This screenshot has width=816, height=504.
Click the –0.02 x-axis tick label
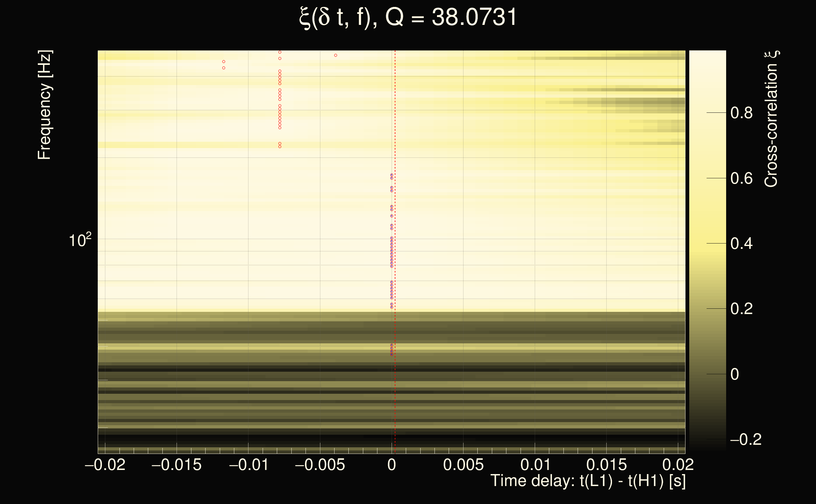[105, 465]
